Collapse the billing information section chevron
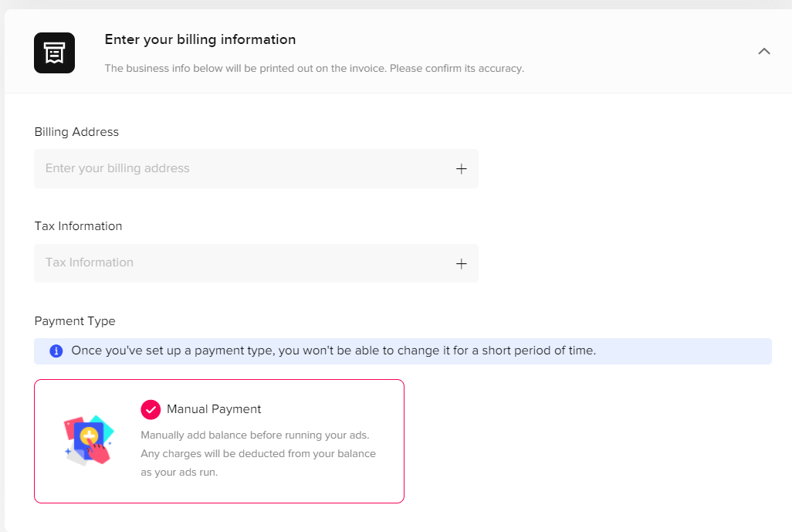This screenshot has width=792, height=532. click(x=764, y=52)
